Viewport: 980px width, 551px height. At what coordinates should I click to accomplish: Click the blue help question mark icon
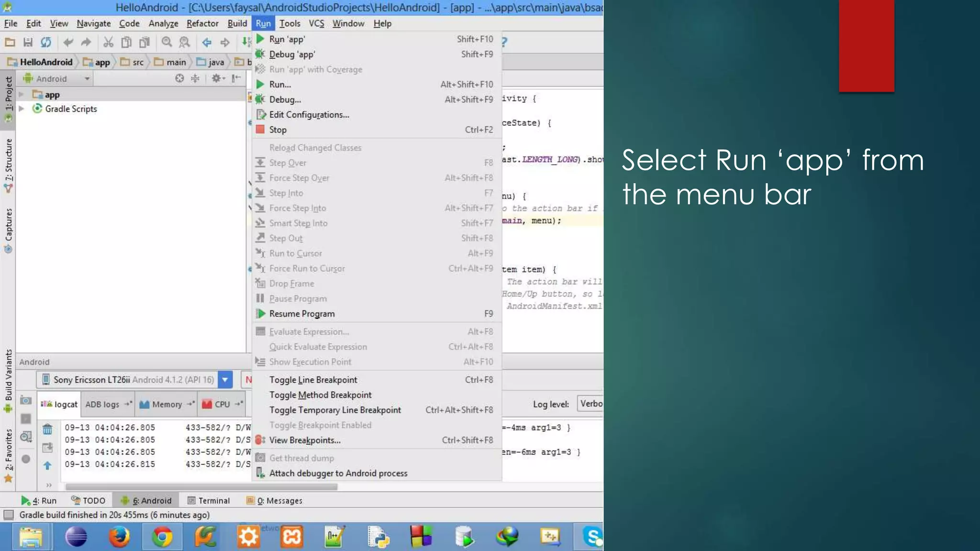click(504, 42)
